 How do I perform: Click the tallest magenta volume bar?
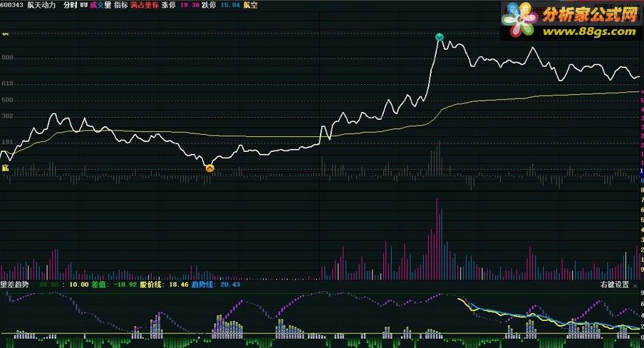[x=437, y=239]
